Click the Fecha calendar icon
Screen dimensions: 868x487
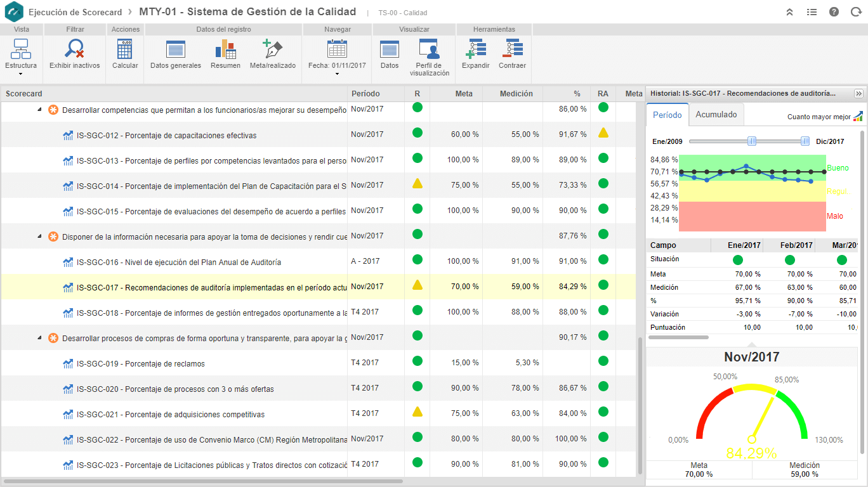[x=337, y=49]
